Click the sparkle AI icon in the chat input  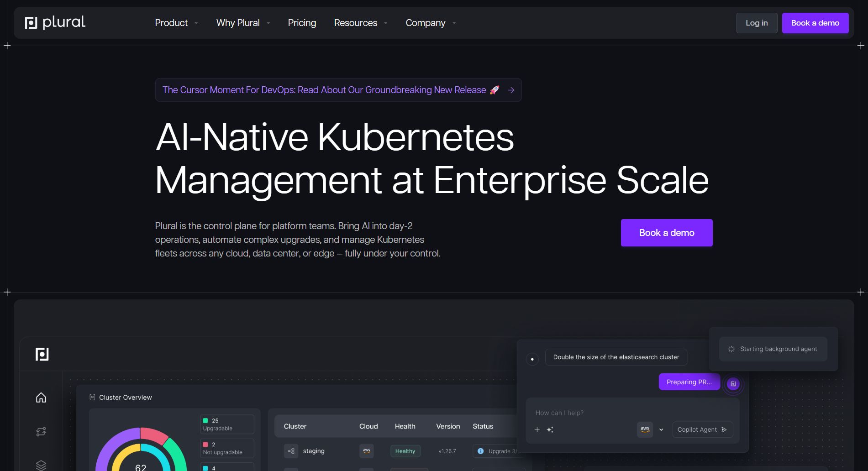(550, 429)
